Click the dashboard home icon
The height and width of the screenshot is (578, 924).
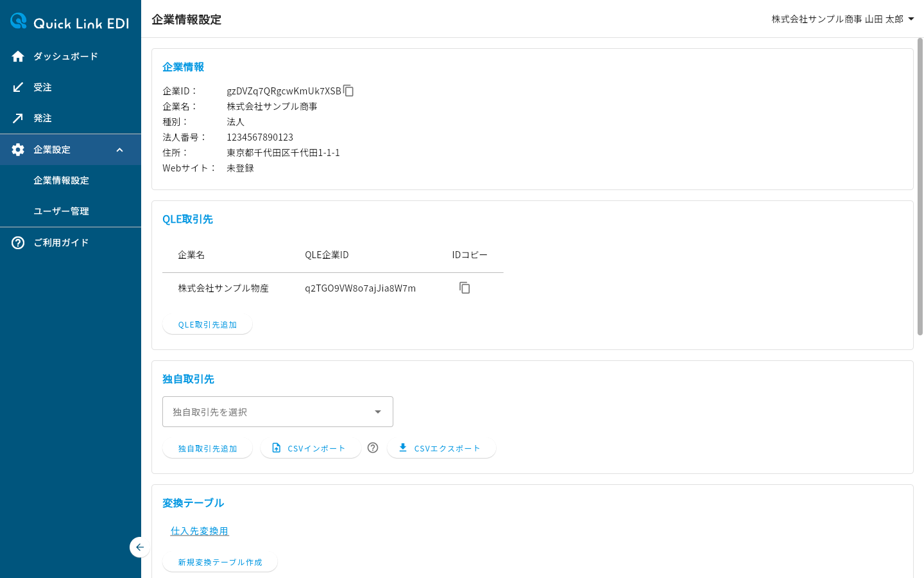(18, 57)
